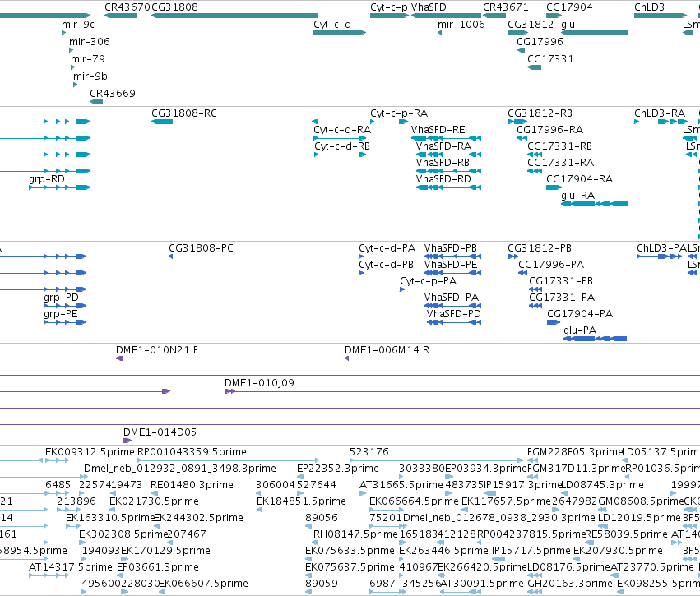Open the CG17996-RA transcript label
The width and height of the screenshot is (700, 596).
pos(549,130)
